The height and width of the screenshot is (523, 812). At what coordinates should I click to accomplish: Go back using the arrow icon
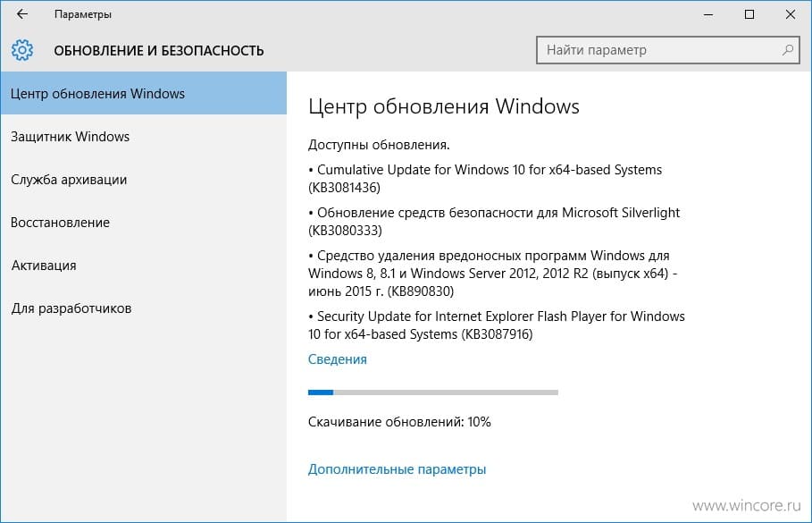tap(21, 14)
